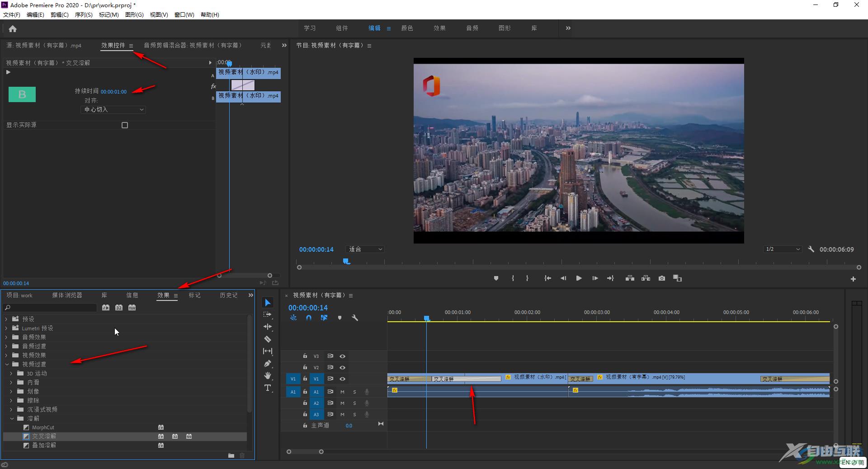The width and height of the screenshot is (868, 469).
Task: Select the Hand tool
Action: click(268, 375)
